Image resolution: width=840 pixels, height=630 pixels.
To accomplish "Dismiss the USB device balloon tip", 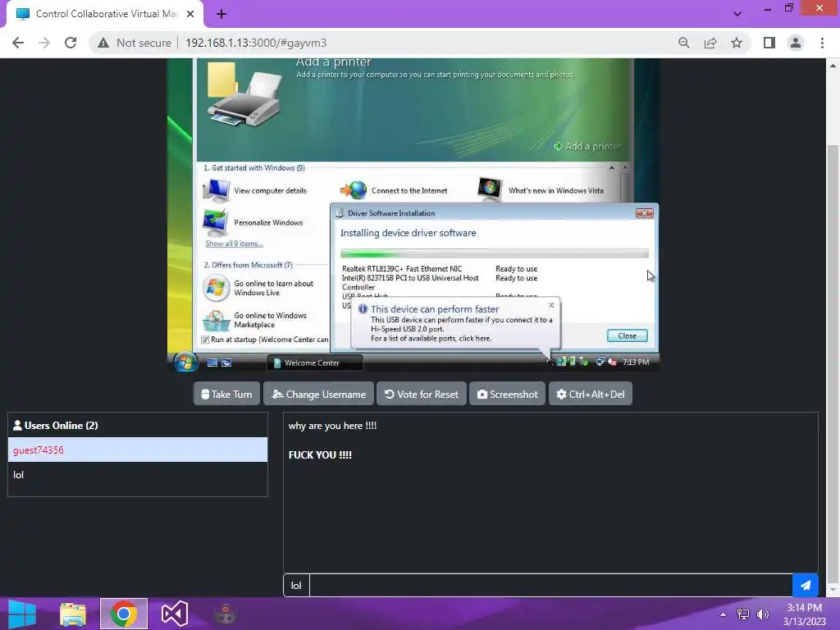I will 551,305.
